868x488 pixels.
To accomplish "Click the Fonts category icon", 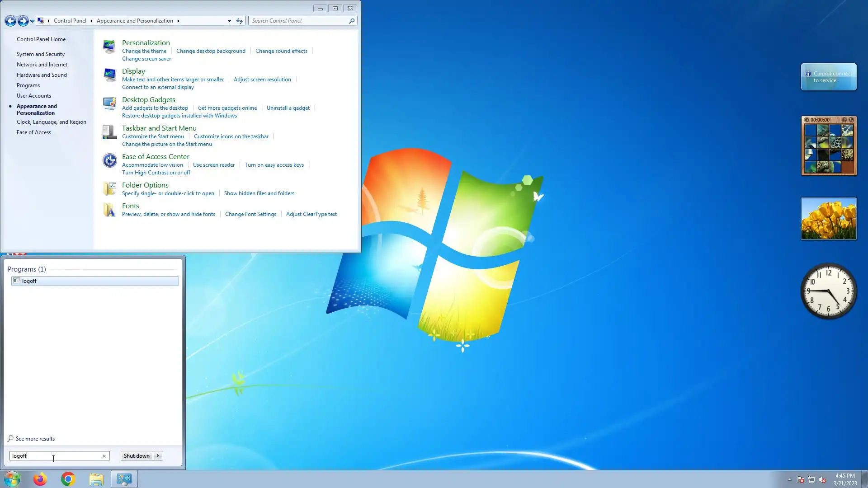I will pos(109,210).
